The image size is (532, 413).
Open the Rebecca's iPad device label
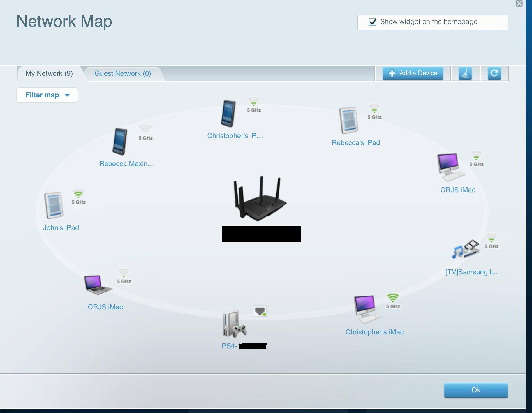(x=356, y=143)
